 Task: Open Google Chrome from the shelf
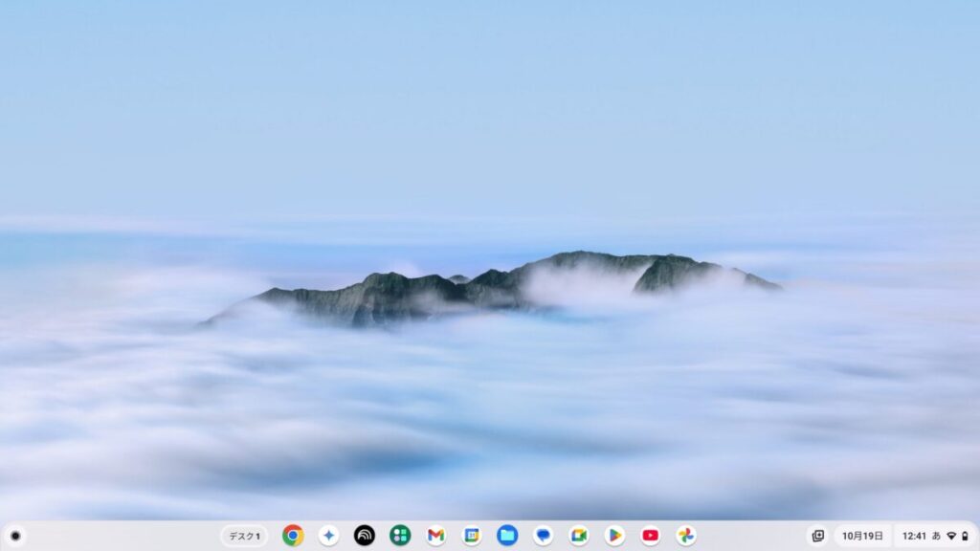click(293, 536)
